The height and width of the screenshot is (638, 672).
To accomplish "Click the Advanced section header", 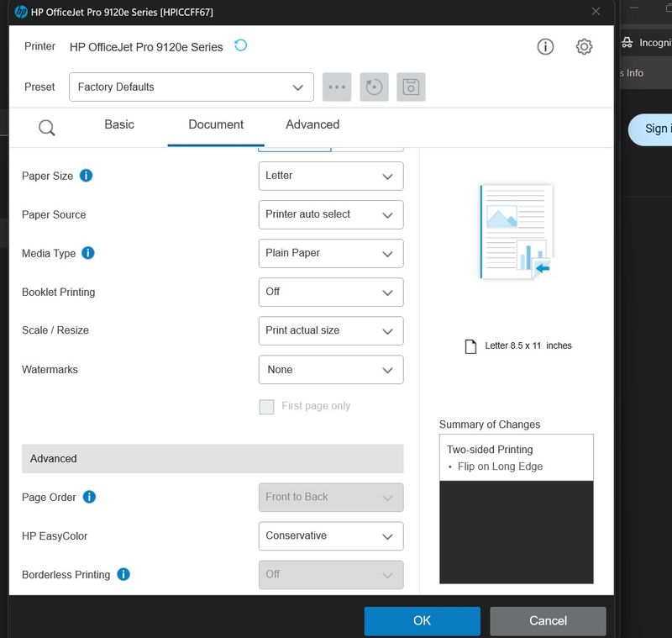I will pos(213,459).
